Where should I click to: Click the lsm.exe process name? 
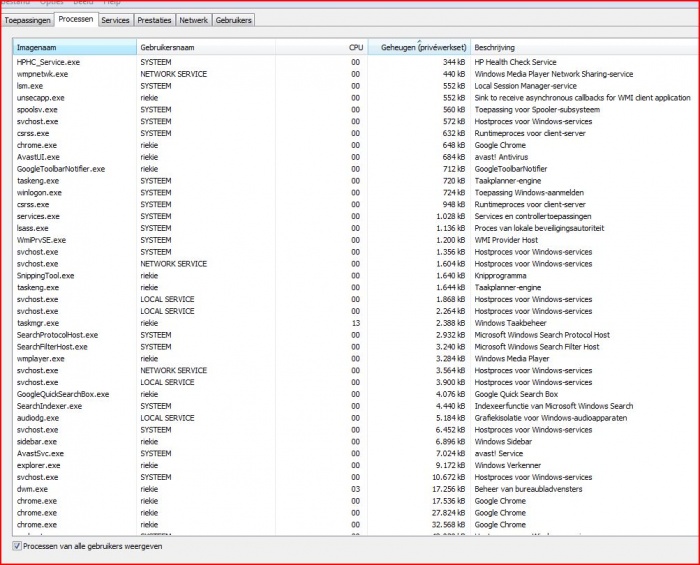(x=30, y=86)
